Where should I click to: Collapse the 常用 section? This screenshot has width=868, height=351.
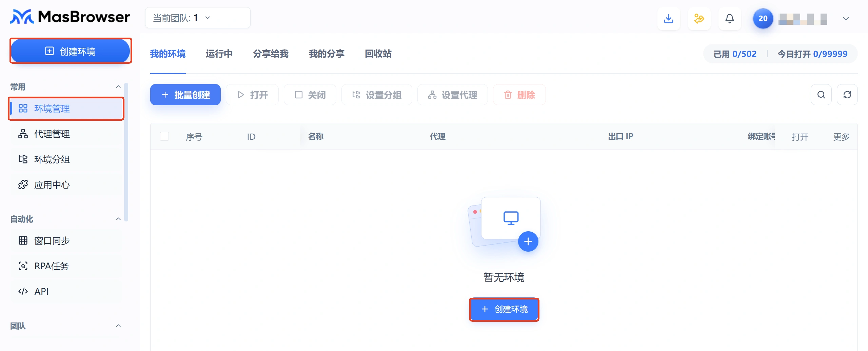[x=118, y=87]
